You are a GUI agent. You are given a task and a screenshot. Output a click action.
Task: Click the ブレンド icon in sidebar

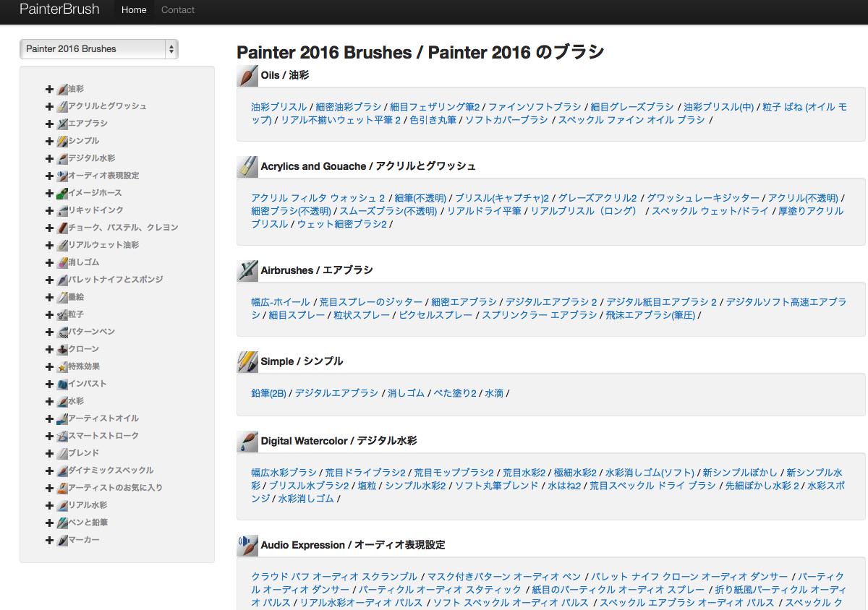[62, 453]
